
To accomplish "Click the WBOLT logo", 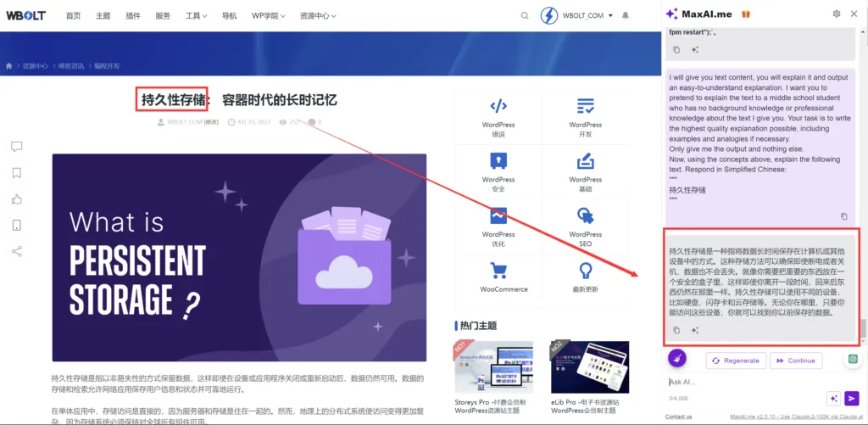I will click(26, 15).
